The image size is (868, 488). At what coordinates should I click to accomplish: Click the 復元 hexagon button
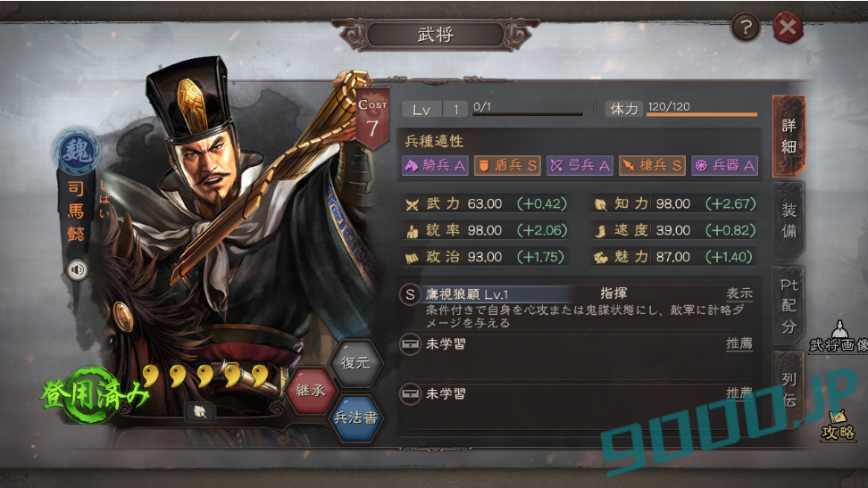pos(355,363)
